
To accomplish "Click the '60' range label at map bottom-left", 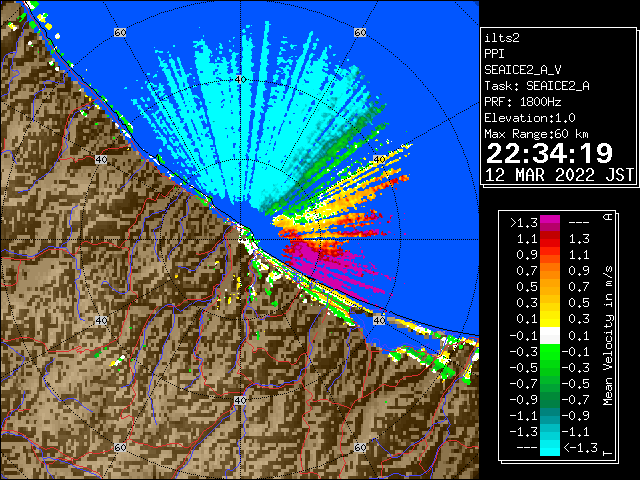I will click(x=120, y=447).
